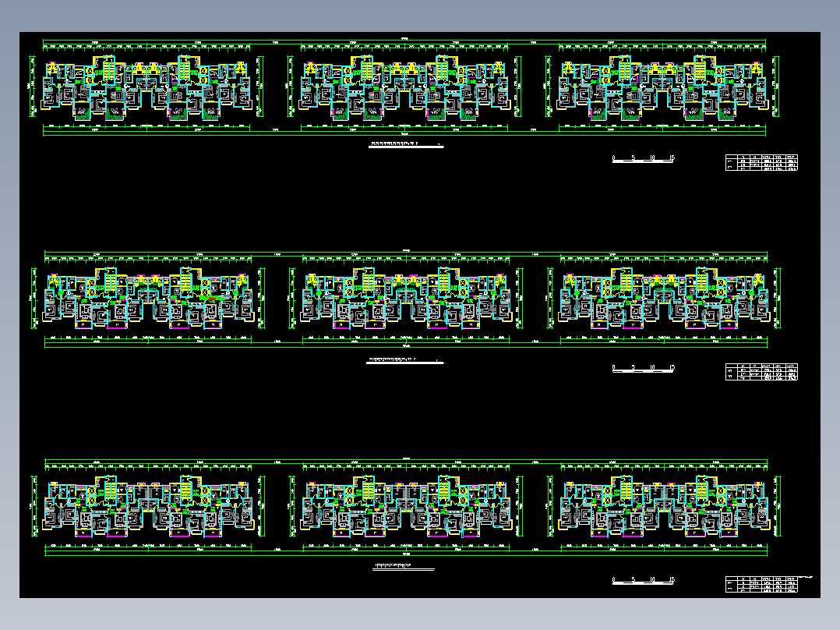Click the underlined drawing title below middle row
Image resolution: width=840 pixels, height=630 pixels.
click(405, 361)
